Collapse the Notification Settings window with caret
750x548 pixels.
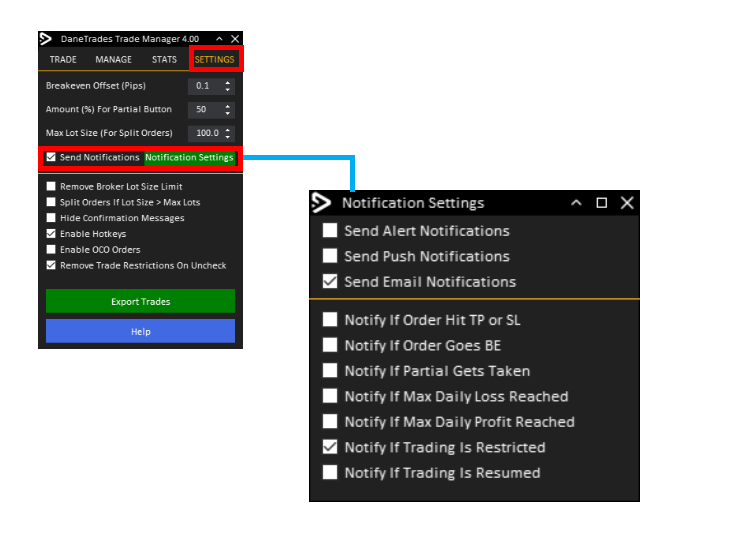click(x=576, y=203)
